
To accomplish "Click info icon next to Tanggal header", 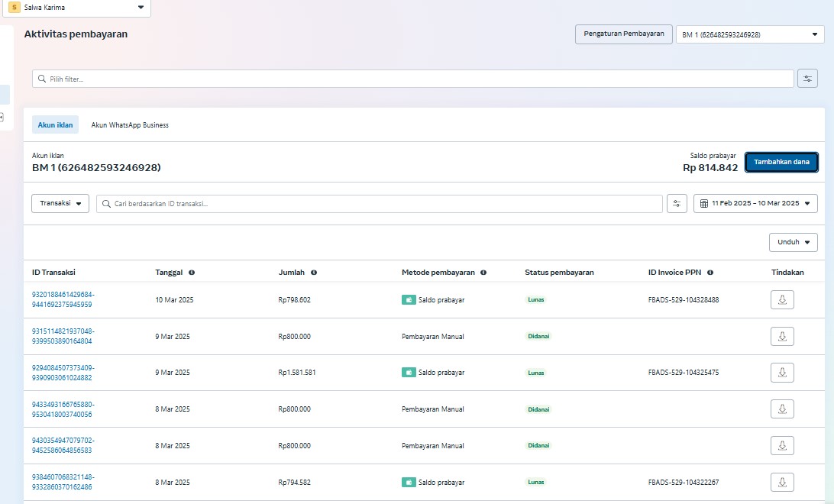I will (192, 273).
